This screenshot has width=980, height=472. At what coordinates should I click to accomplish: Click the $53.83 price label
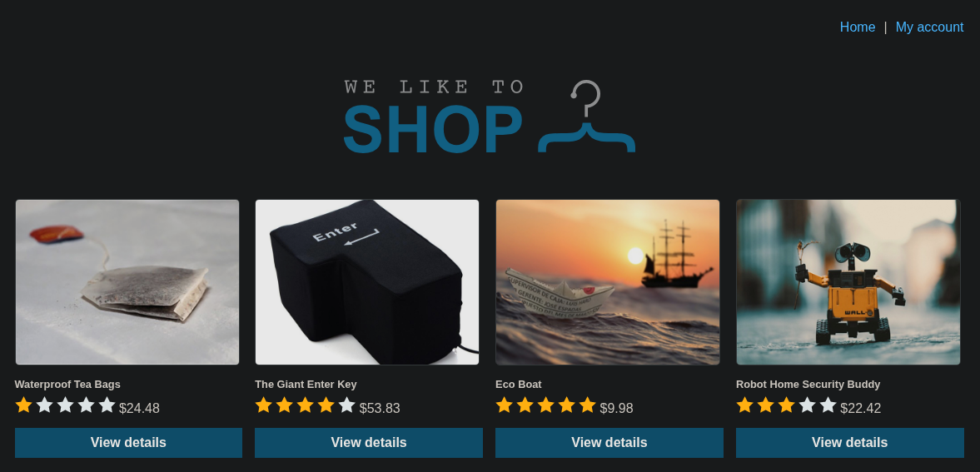[x=380, y=408]
